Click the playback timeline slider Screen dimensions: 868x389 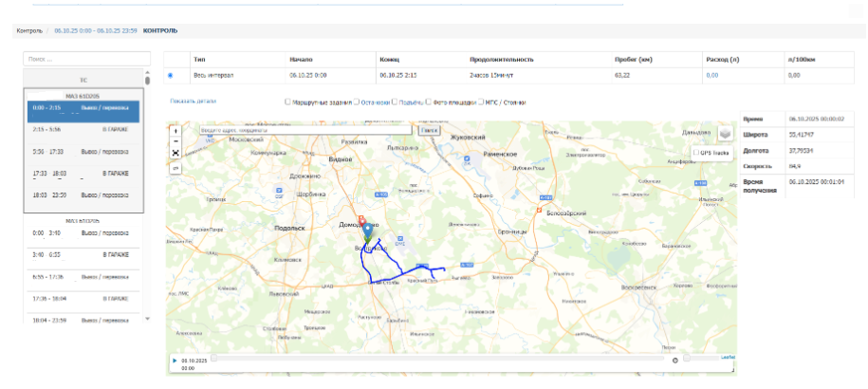pyautogui.click(x=436, y=360)
